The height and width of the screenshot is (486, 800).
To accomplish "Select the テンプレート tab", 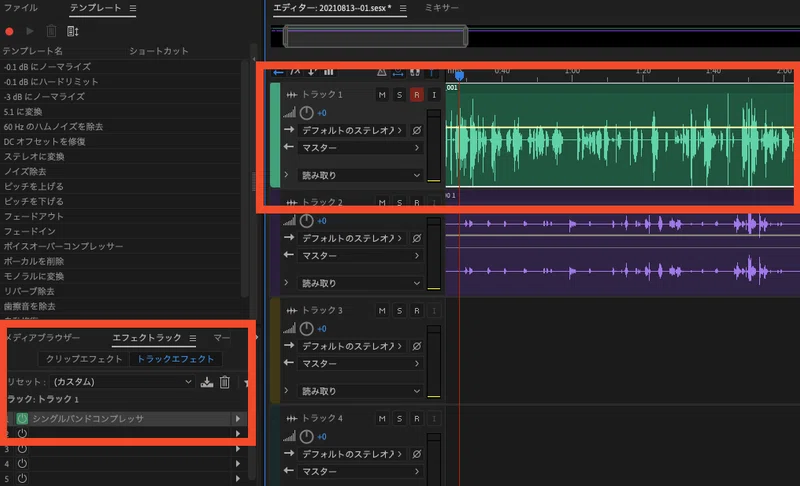I will [x=95, y=8].
